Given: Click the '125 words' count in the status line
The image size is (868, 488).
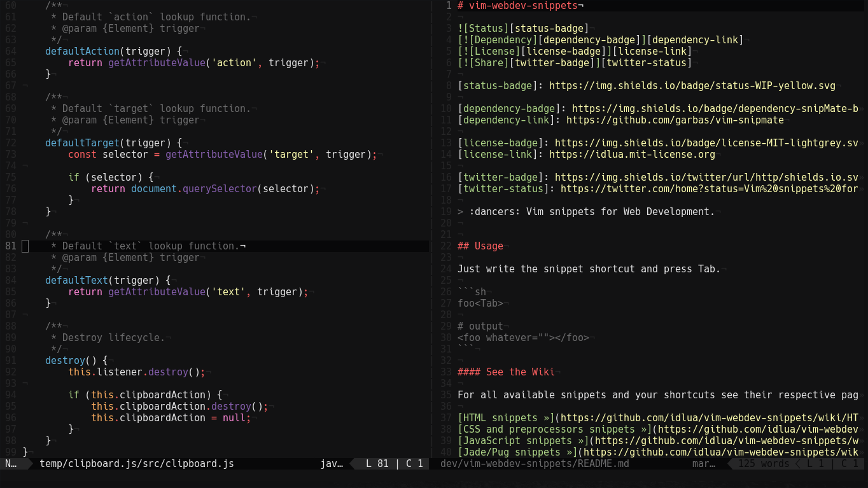Looking at the screenshot, I should (764, 463).
